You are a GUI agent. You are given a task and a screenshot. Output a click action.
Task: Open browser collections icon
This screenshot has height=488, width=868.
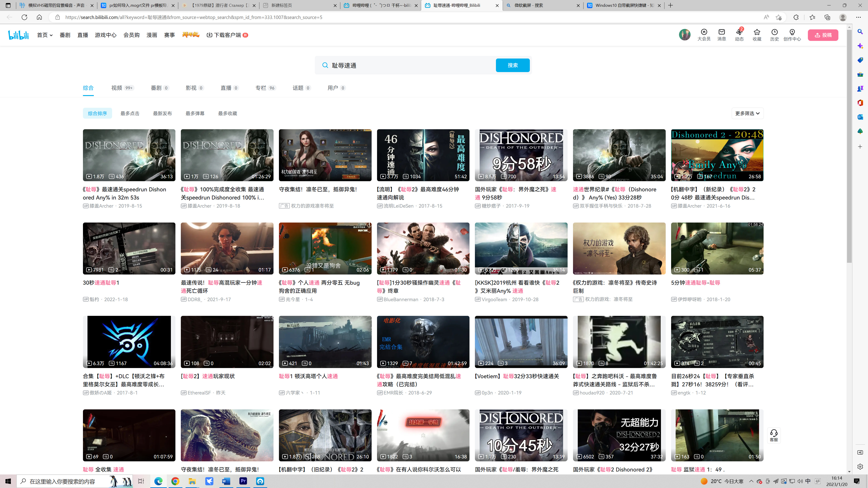click(827, 17)
